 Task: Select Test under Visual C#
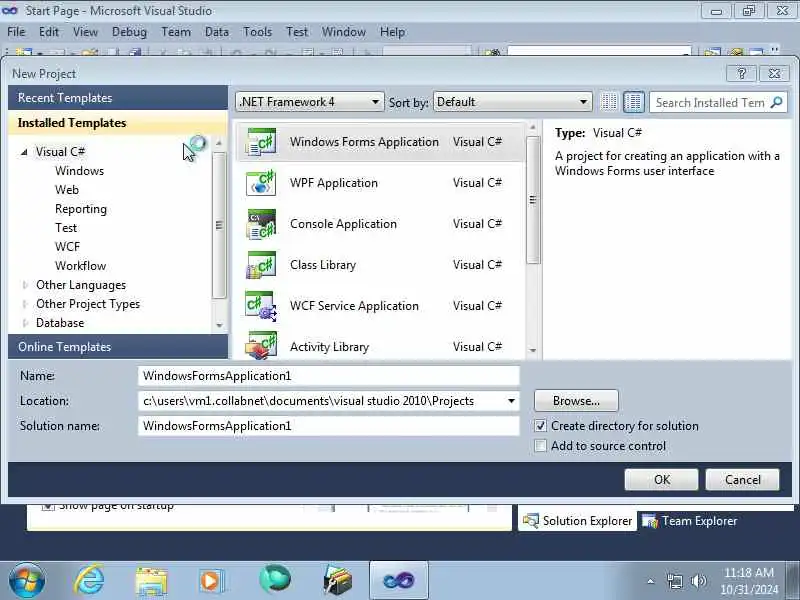pyautogui.click(x=66, y=228)
